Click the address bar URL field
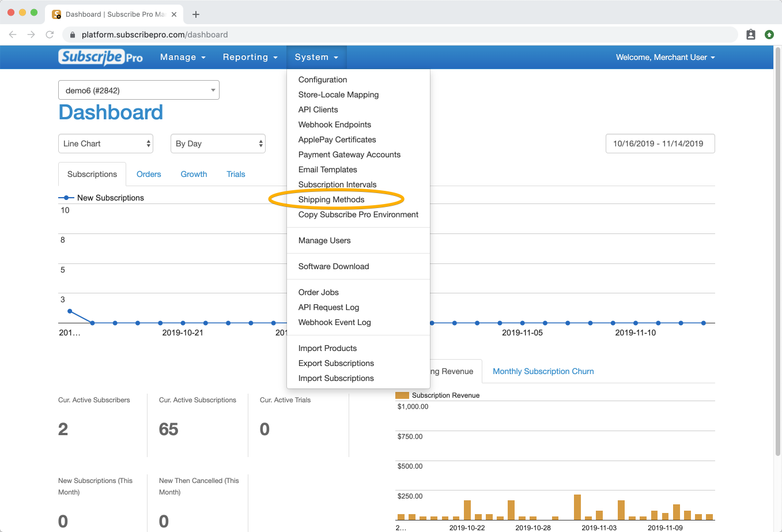Screen dimensions: 782x532 [400, 35]
